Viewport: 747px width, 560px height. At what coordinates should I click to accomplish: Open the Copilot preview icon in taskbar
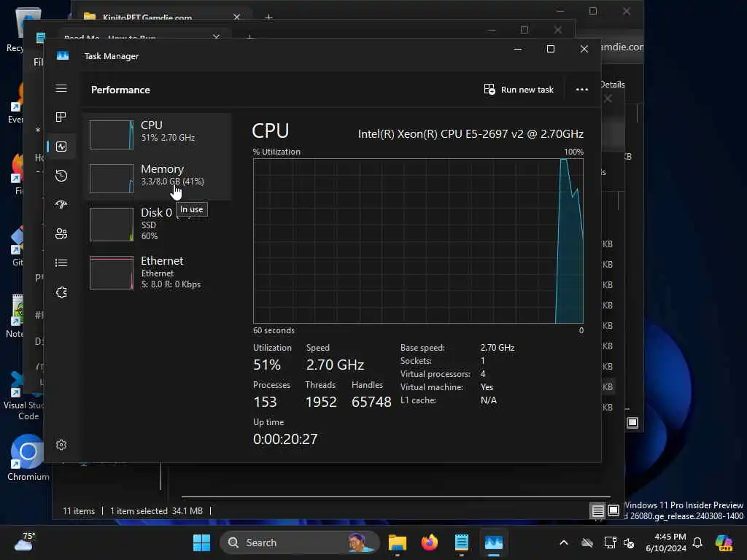coord(724,542)
